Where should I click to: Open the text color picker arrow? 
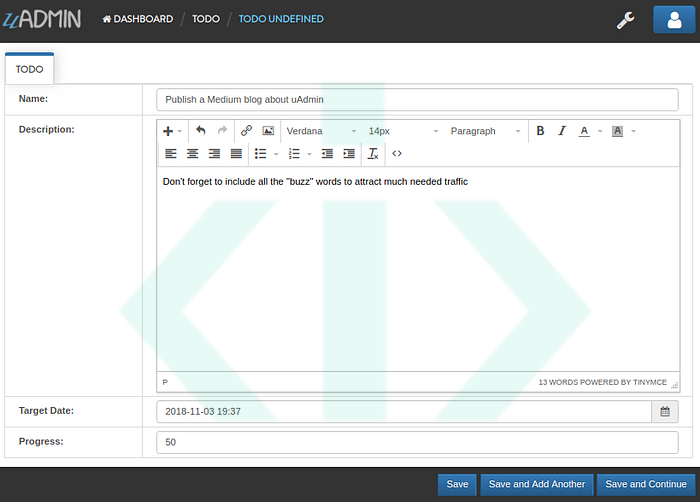(600, 131)
